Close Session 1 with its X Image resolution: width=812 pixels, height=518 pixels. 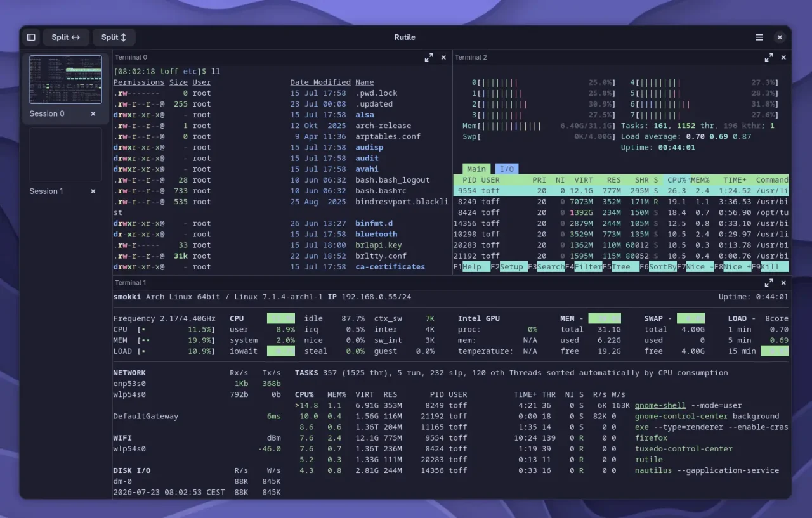[93, 191]
